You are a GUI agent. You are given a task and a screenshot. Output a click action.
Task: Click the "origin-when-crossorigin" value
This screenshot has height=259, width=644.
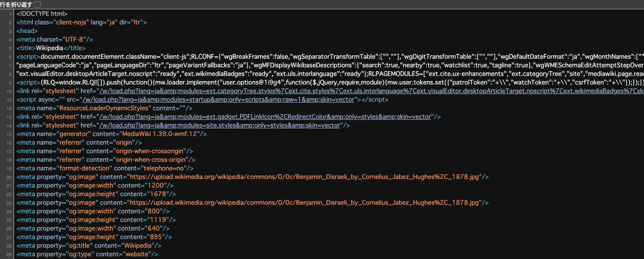tap(149, 151)
